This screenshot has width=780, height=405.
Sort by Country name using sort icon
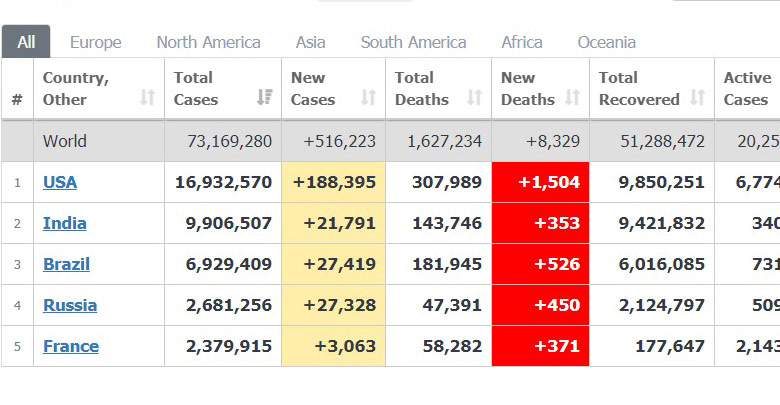click(x=147, y=98)
